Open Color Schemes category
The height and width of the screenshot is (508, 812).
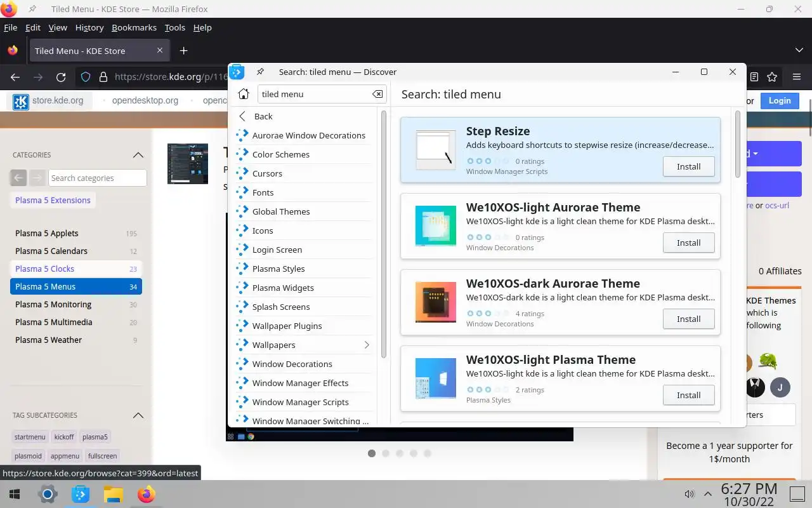303,154
